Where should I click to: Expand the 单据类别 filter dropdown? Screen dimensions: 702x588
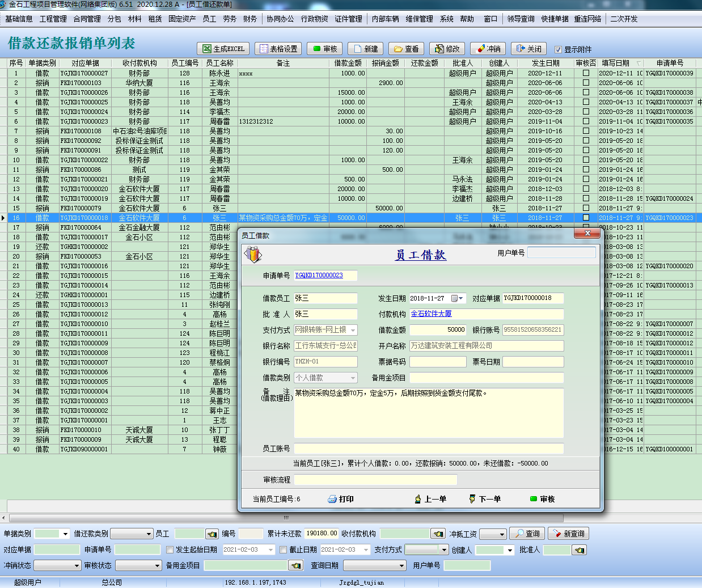(x=65, y=534)
